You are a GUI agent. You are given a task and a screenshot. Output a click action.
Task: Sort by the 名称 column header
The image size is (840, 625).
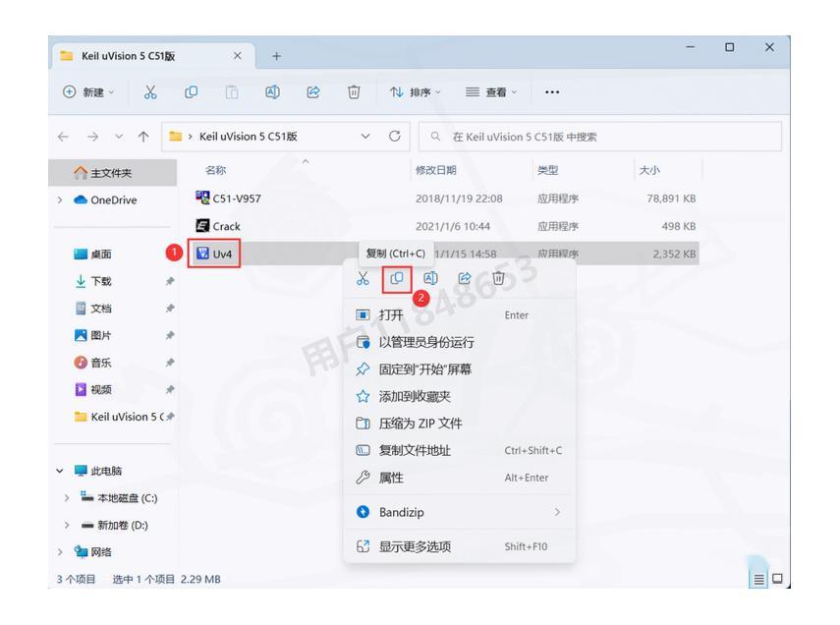click(216, 170)
